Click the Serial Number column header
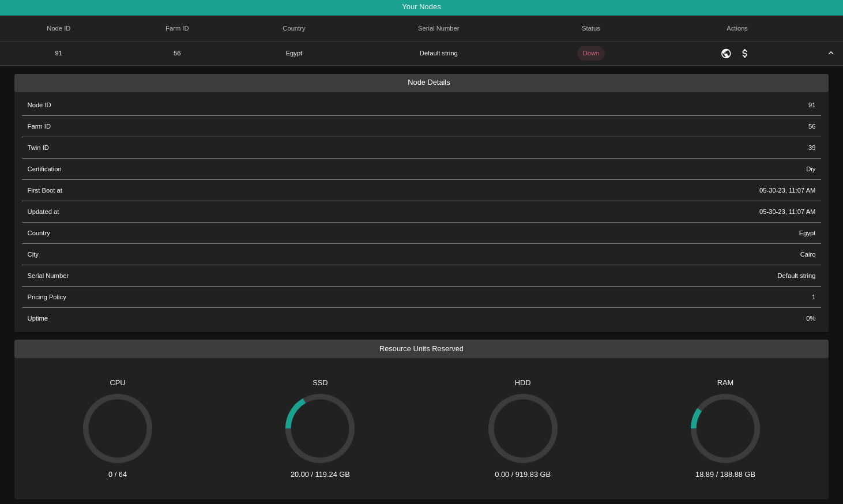 tap(438, 28)
